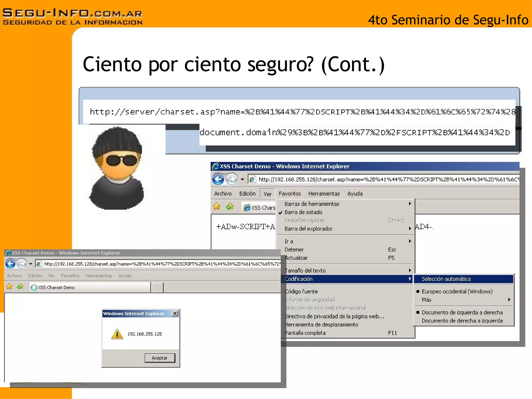Select Documento de derecha a izquierda
This screenshot has width=532, height=399.
pyautogui.click(x=464, y=321)
